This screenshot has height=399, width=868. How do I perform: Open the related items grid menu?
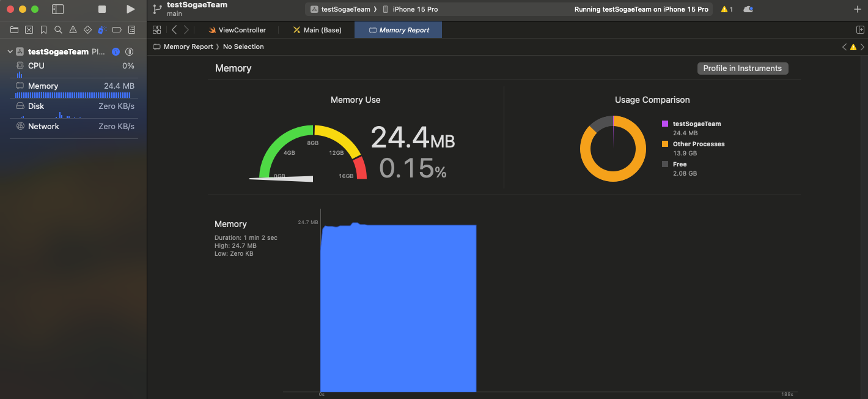(x=157, y=30)
